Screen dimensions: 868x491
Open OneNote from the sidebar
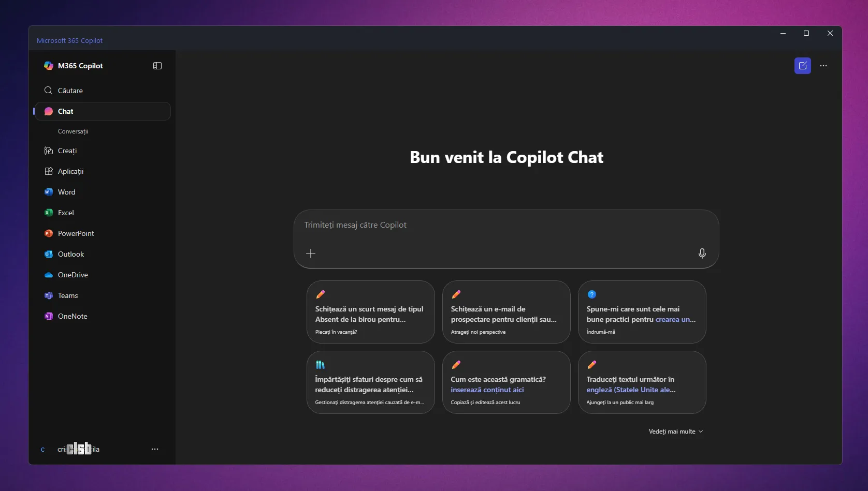click(72, 316)
